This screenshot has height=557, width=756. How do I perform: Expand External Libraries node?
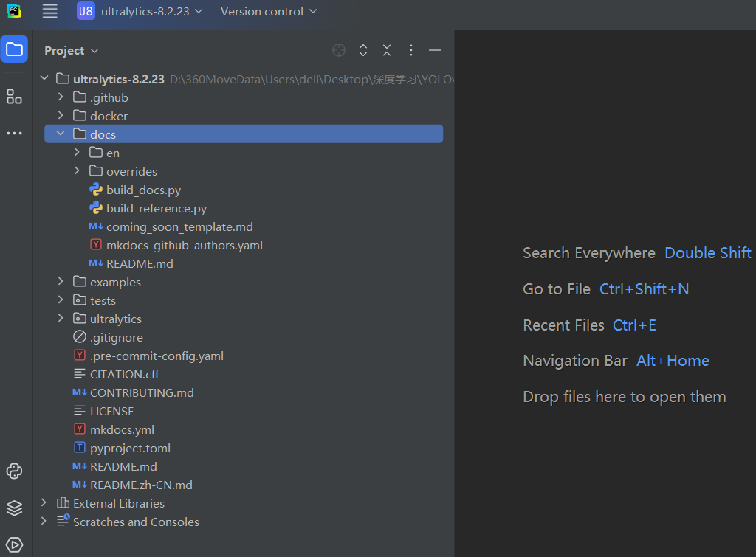pyautogui.click(x=44, y=502)
